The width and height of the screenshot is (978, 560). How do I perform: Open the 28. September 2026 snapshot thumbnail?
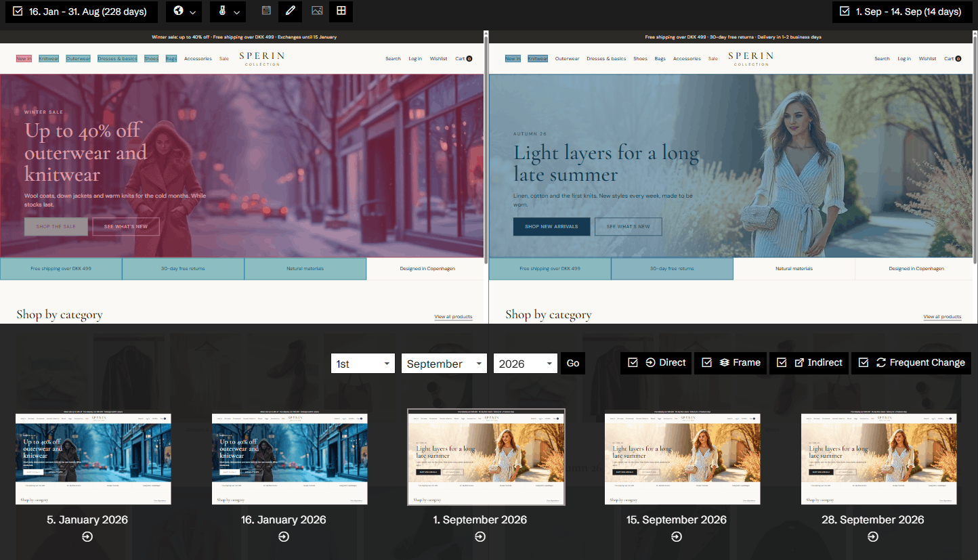(x=879, y=459)
